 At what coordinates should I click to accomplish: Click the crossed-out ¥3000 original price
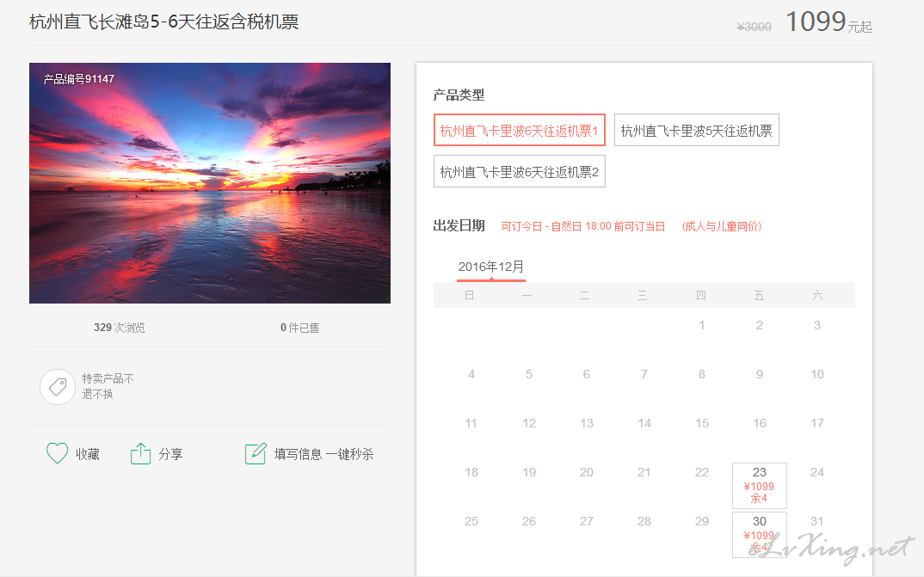pyautogui.click(x=754, y=27)
